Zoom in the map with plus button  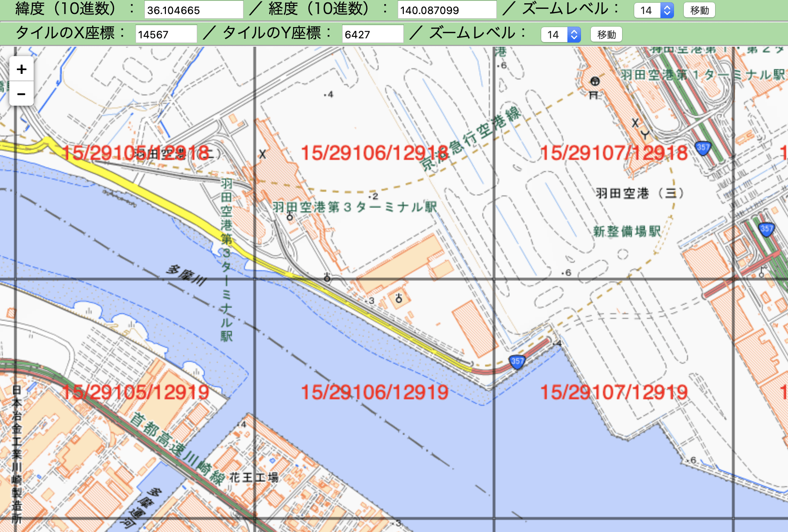[x=21, y=69]
